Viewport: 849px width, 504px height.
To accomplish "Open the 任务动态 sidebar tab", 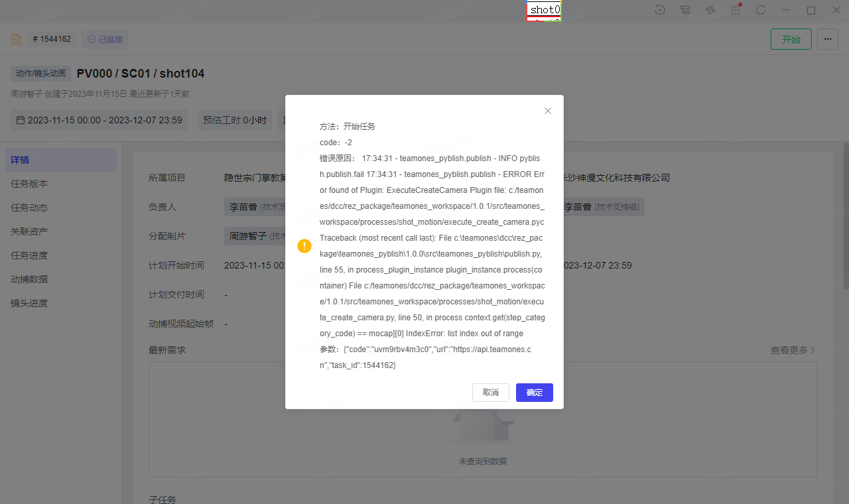I will pos(29,208).
